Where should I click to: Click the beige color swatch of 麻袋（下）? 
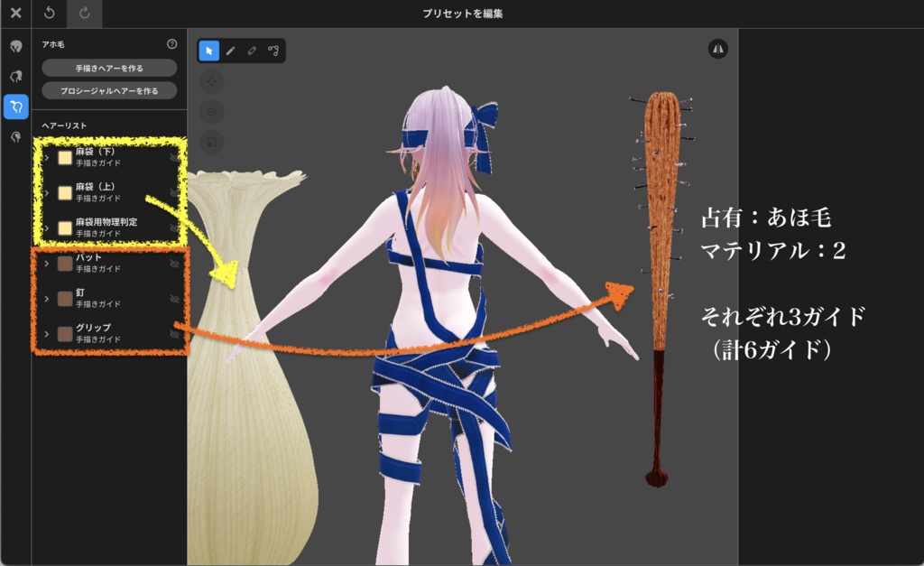coord(65,159)
